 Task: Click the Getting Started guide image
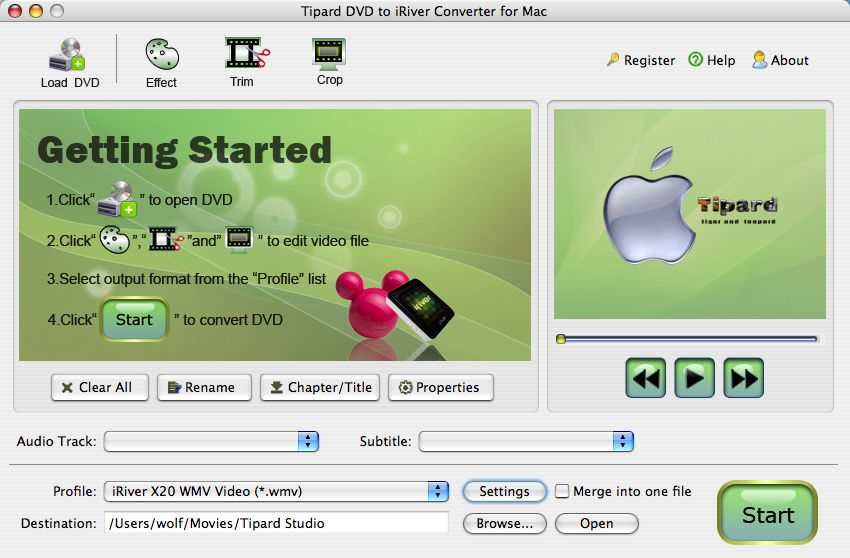275,235
